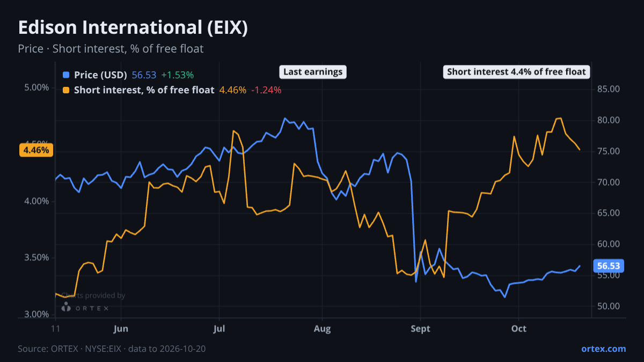Image resolution: width=644 pixels, height=362 pixels.
Task: Click the 4.46% orange axis marker
Action: point(36,150)
